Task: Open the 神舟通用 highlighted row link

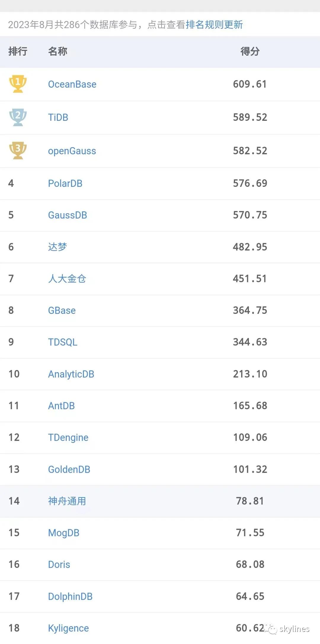Action: (x=67, y=501)
